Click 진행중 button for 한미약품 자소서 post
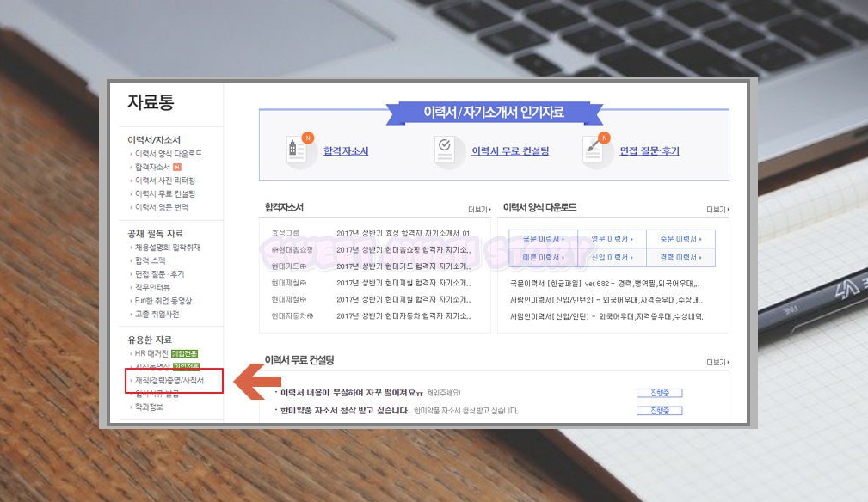 click(659, 411)
